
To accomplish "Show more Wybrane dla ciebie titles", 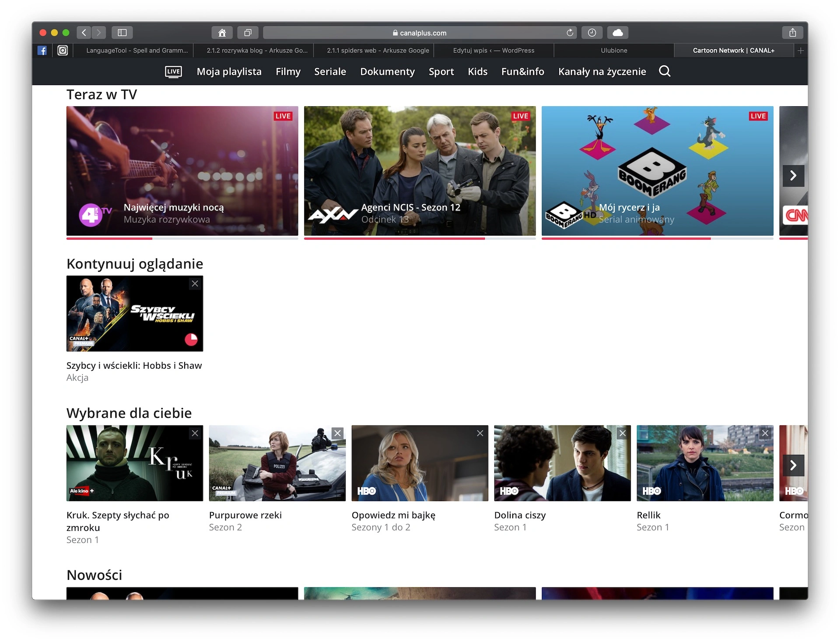I will coord(793,465).
